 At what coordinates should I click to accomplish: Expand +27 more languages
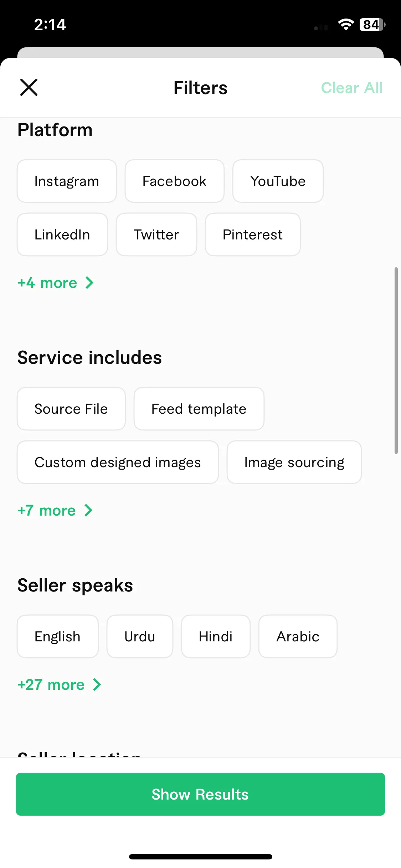tap(59, 685)
